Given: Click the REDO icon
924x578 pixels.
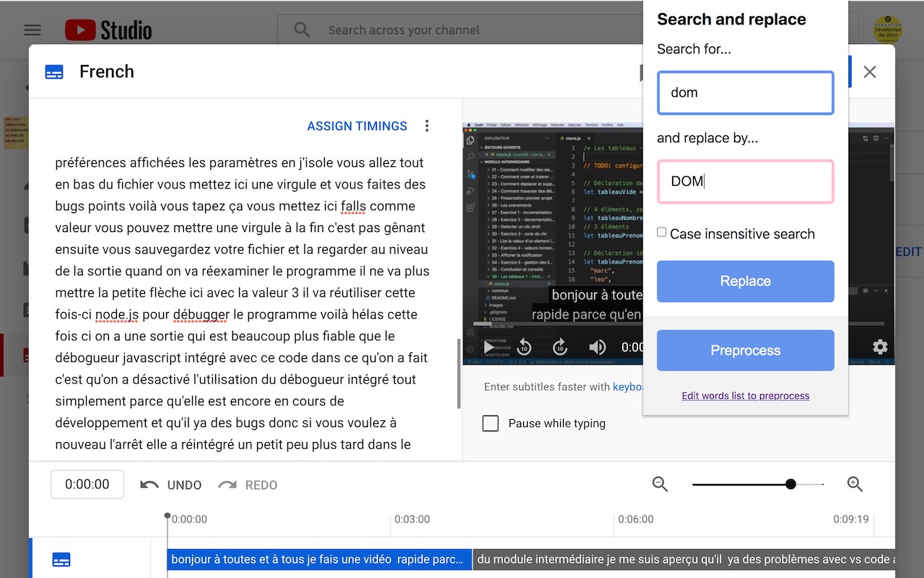Looking at the screenshot, I should pyautogui.click(x=227, y=485).
